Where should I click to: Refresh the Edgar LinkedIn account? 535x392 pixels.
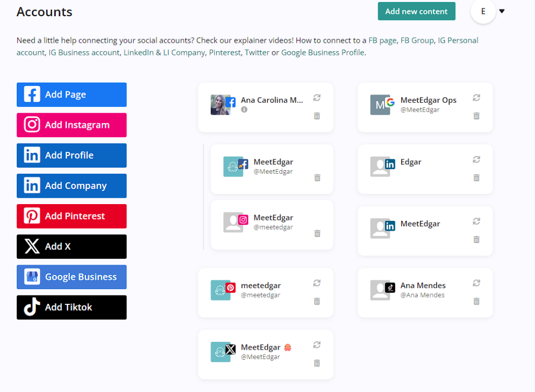coord(476,160)
